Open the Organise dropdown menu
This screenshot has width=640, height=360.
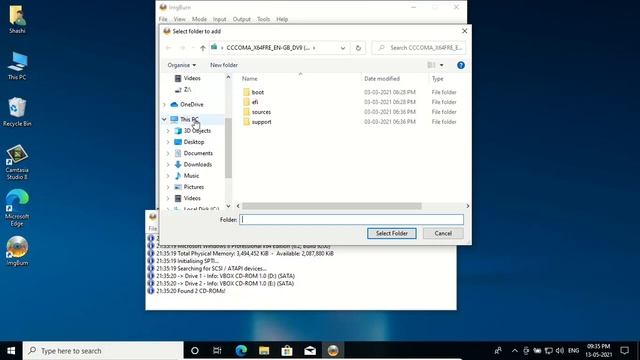pos(182,65)
